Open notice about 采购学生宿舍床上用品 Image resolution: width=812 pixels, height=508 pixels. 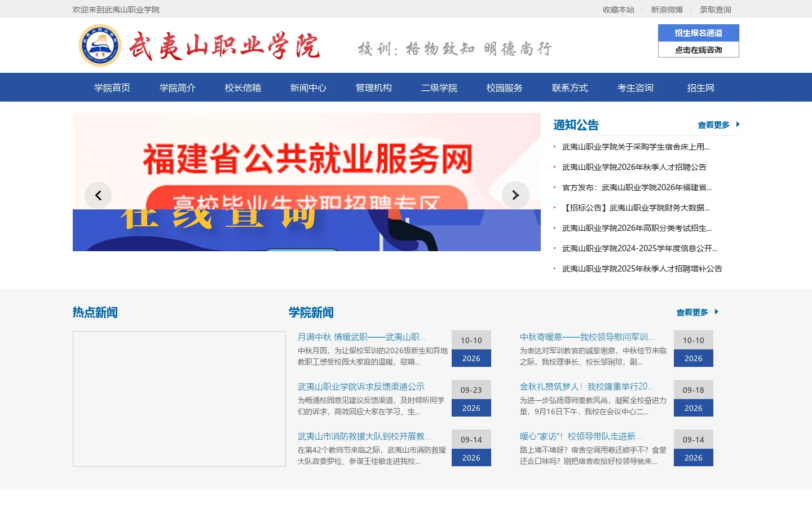pyautogui.click(x=636, y=147)
